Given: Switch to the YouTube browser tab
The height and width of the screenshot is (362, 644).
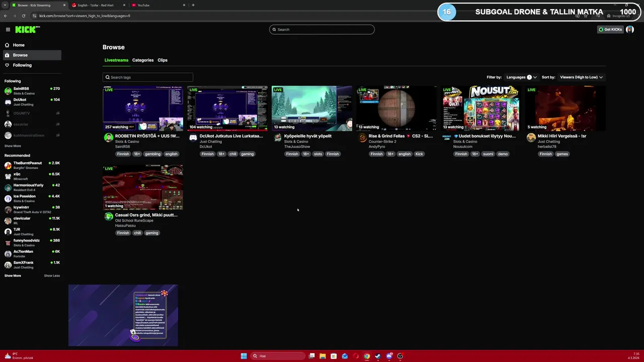Looking at the screenshot, I should click(157, 5).
